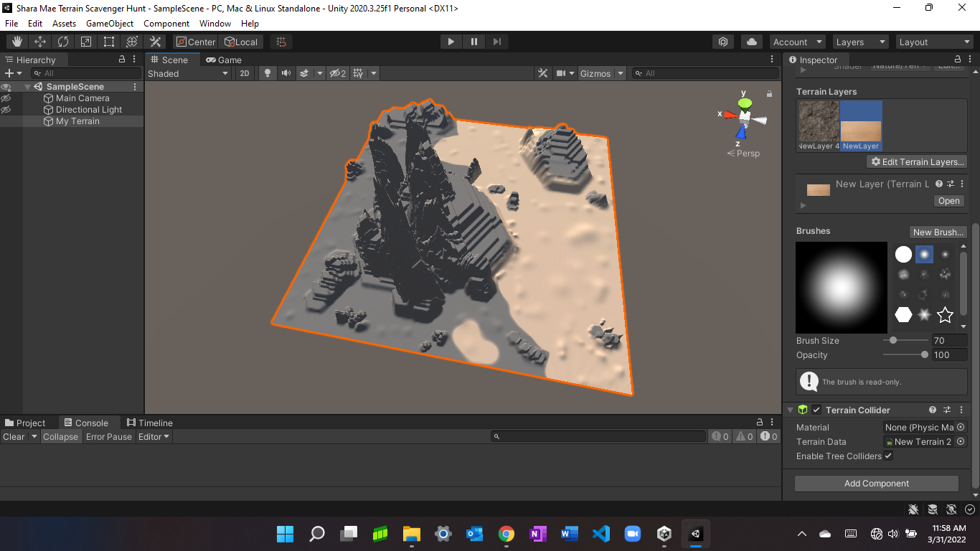
Task: Open Layout dropdown
Action: [x=934, y=42]
